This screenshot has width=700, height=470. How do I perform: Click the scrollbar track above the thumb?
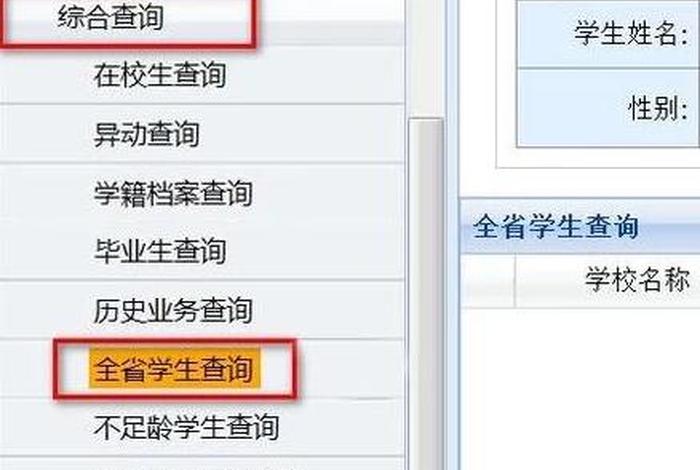click(x=425, y=59)
